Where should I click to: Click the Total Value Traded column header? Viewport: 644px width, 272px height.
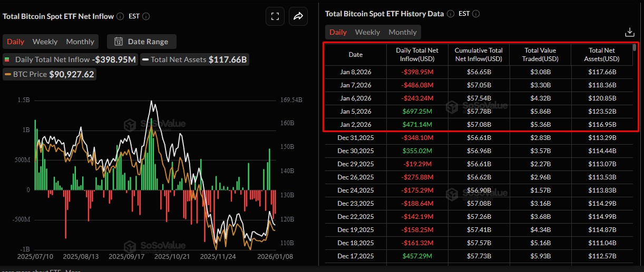click(x=540, y=55)
